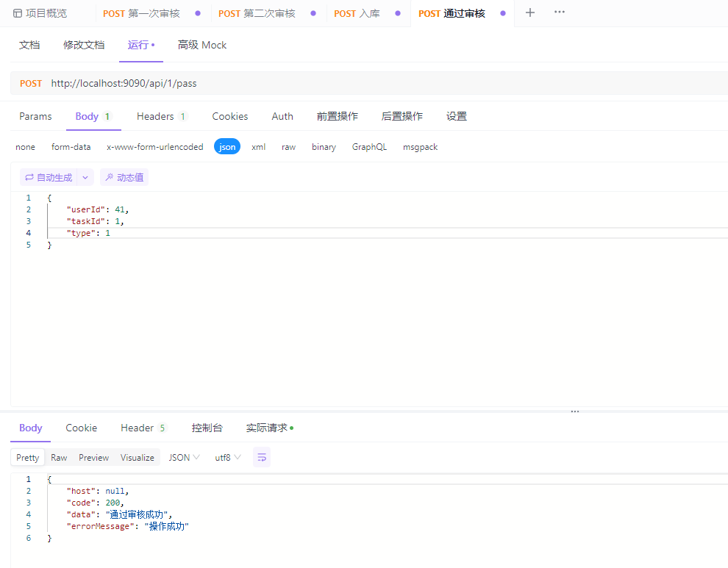Switch body type to none
The width and height of the screenshot is (728, 568).
(x=25, y=146)
